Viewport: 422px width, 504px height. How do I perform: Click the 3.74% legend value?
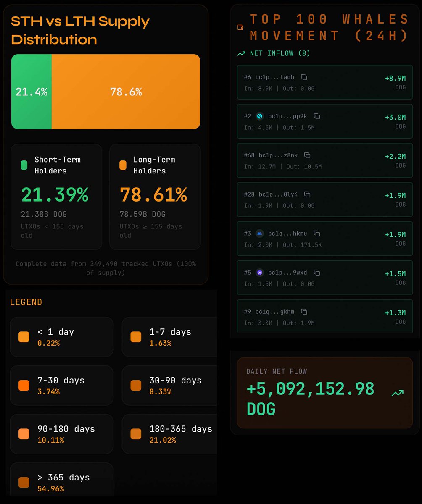(x=49, y=391)
